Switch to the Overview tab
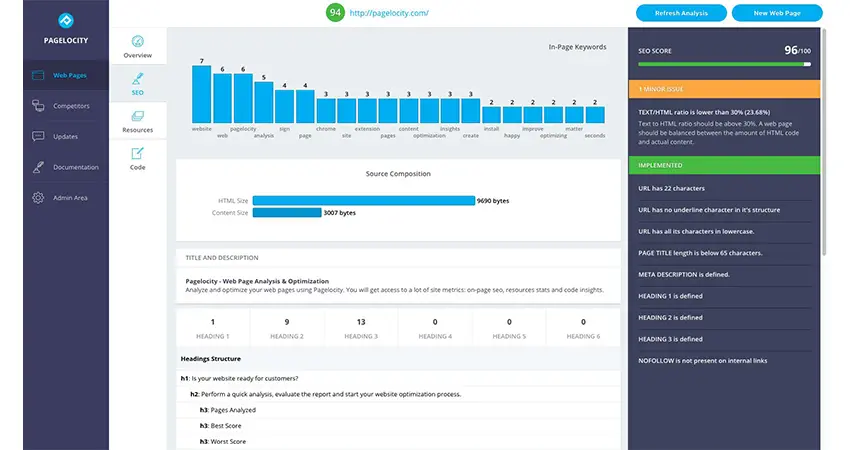Screen dimensions: 850x450 coord(138,46)
